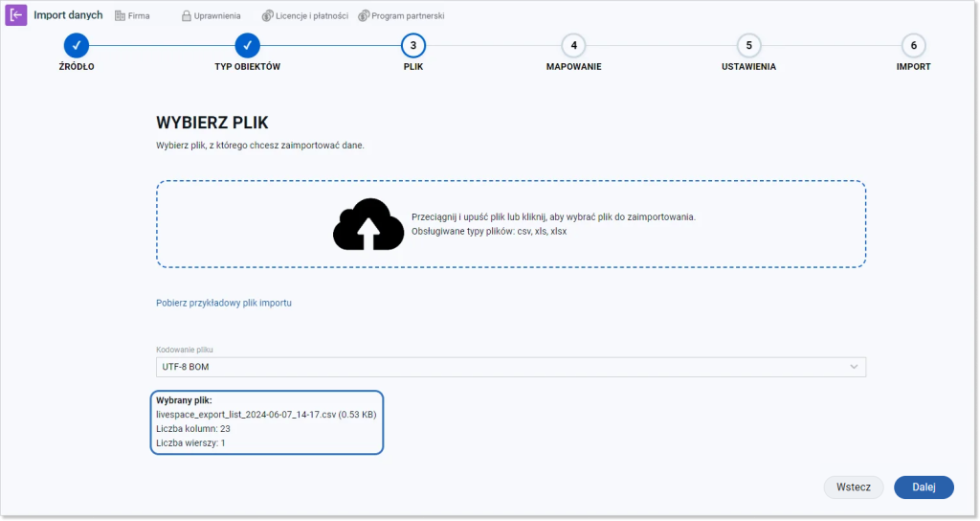
Task: Click the selected file name livespace_export_list csv
Action: [x=266, y=415]
